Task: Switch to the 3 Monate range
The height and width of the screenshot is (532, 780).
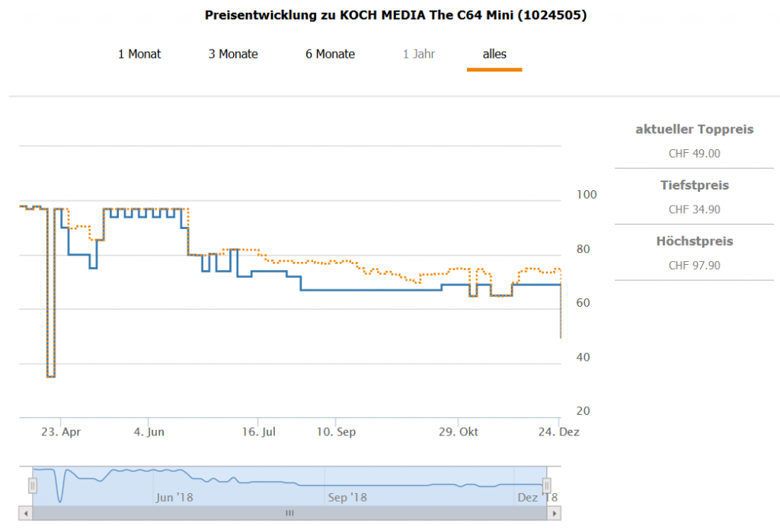Action: point(233,54)
